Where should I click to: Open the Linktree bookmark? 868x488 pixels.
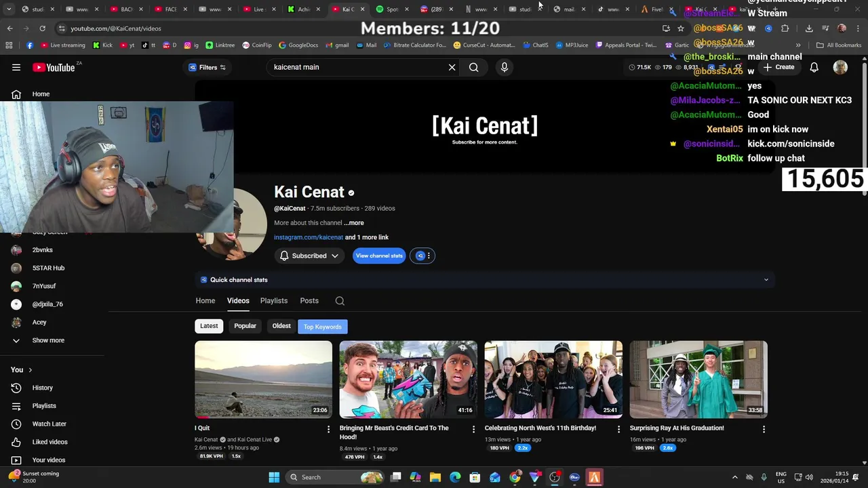point(220,45)
